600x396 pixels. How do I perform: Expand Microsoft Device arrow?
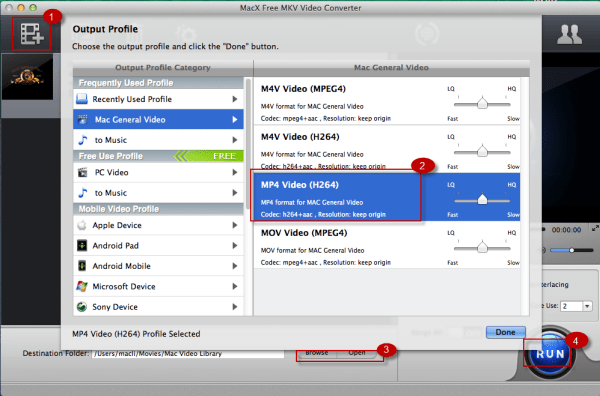pos(235,286)
